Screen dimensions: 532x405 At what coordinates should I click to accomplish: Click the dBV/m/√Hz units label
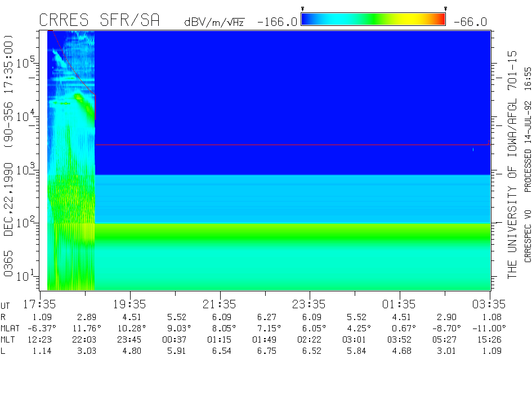click(214, 22)
